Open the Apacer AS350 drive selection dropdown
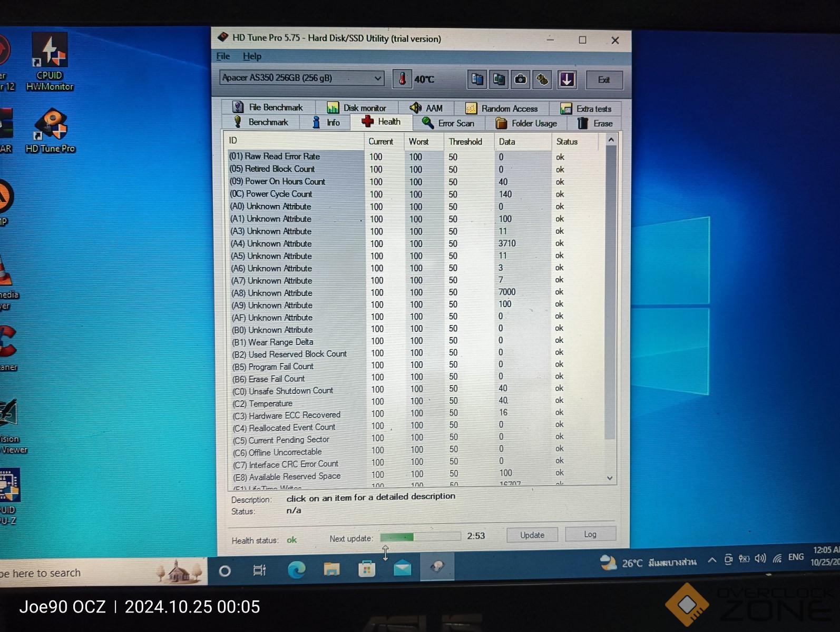 301,78
